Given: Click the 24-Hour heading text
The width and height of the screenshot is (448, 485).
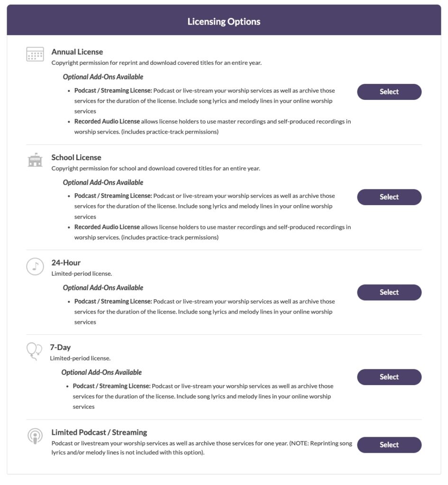Looking at the screenshot, I should (66, 262).
